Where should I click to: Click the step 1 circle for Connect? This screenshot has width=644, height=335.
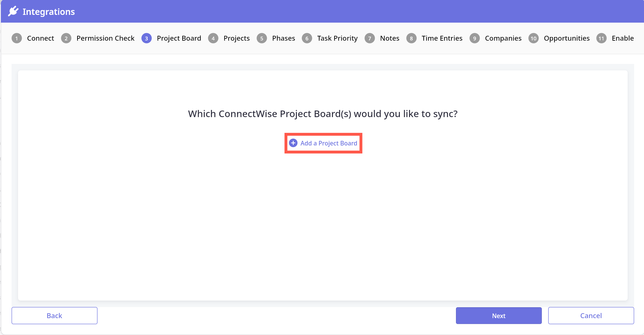point(17,38)
